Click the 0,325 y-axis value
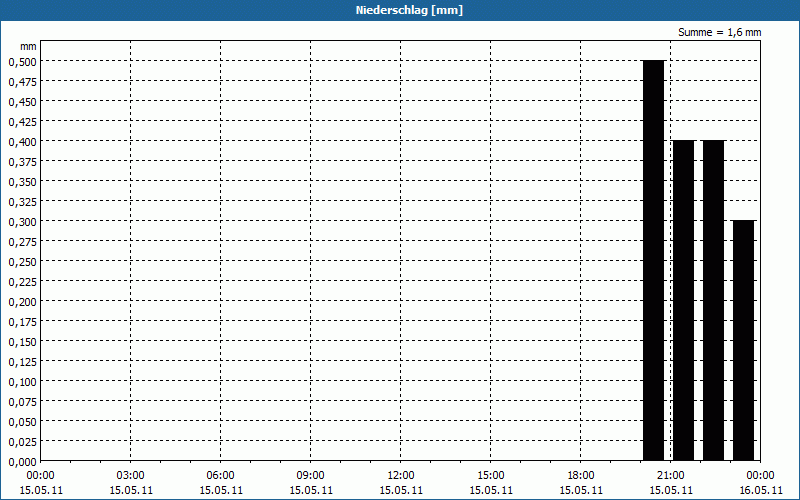This screenshot has height=500, width=800. [23, 202]
